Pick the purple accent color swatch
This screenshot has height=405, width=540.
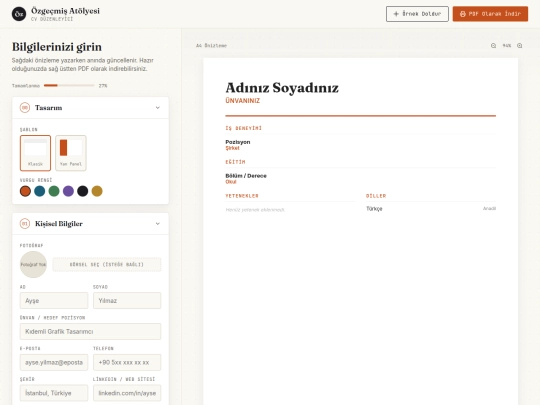(x=68, y=191)
